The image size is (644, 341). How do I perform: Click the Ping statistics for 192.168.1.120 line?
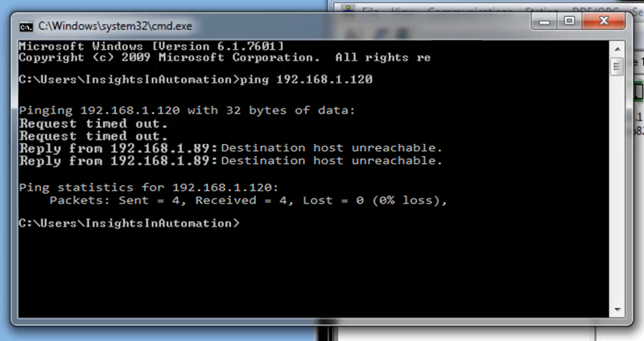149,188
